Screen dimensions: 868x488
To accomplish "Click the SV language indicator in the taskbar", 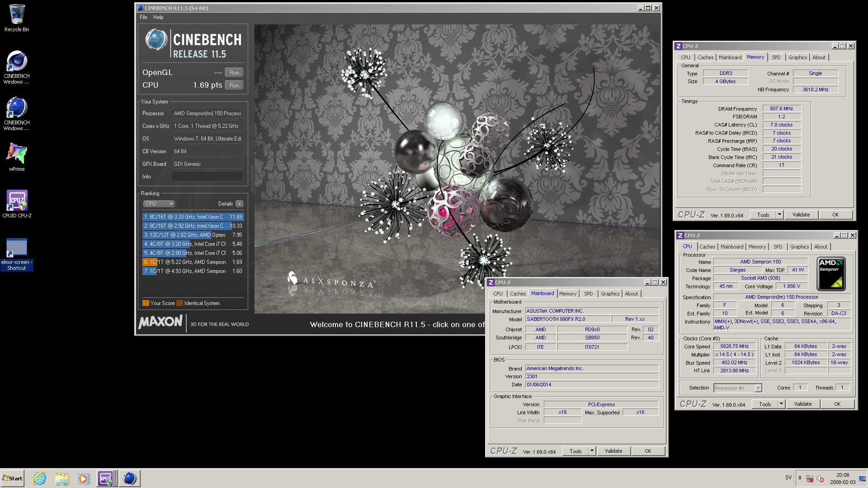I will click(788, 478).
